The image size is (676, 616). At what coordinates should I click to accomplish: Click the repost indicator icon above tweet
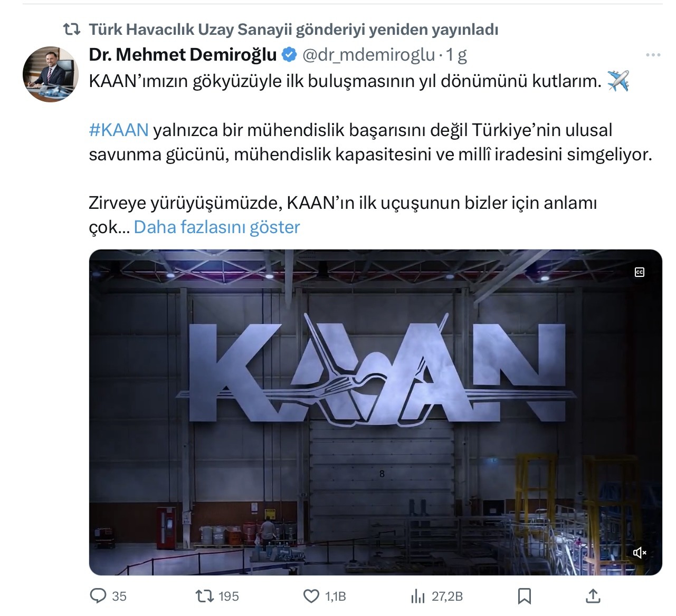[x=72, y=30]
